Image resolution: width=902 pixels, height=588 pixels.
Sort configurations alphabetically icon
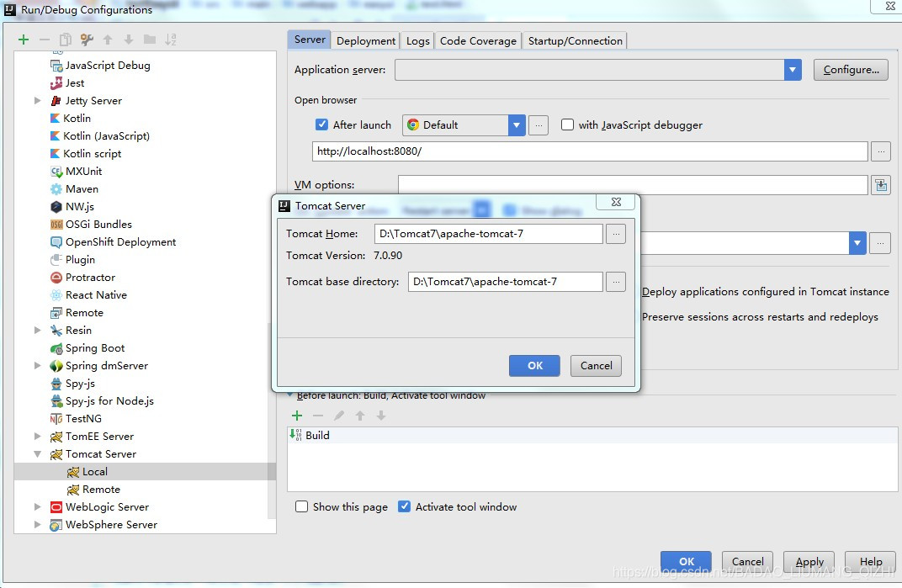171,40
